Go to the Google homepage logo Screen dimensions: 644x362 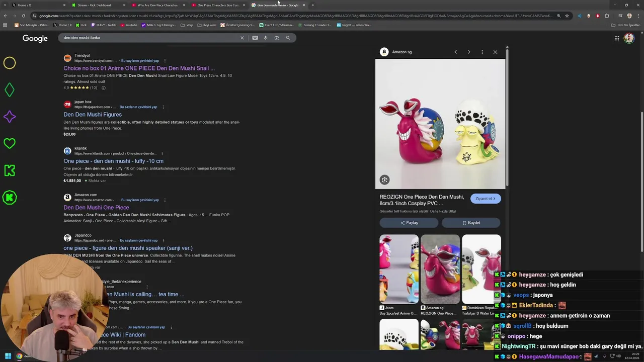[35, 38]
